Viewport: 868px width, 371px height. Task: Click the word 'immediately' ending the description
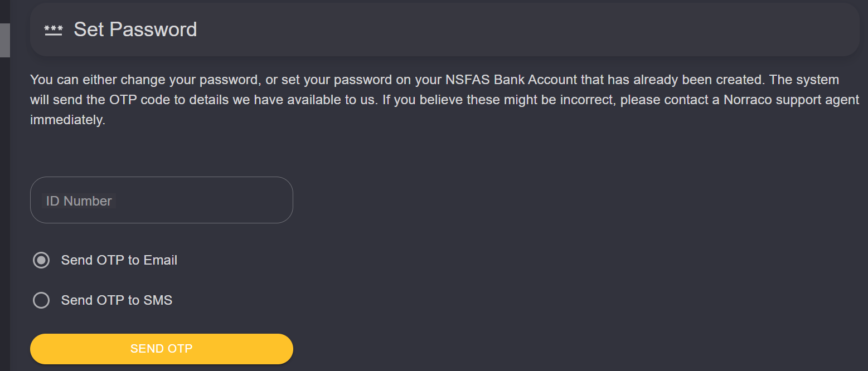coord(67,120)
